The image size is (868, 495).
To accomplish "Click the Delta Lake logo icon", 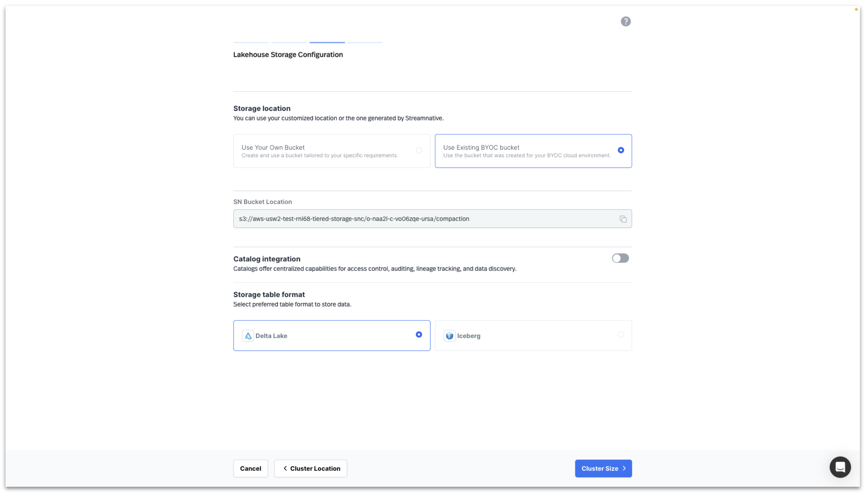I will [x=247, y=336].
